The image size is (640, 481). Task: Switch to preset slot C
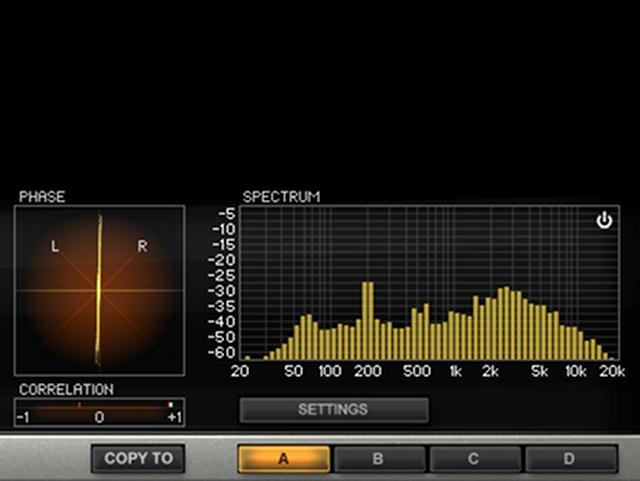tap(474, 459)
